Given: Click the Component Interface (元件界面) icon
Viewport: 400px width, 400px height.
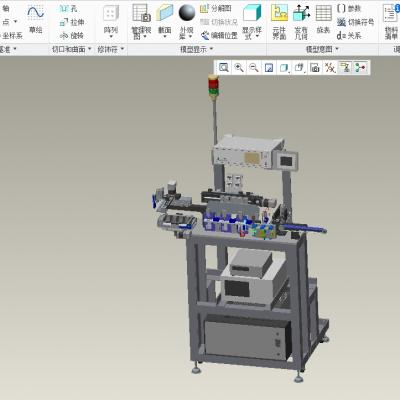Looking at the screenshot, I should click(x=279, y=22).
